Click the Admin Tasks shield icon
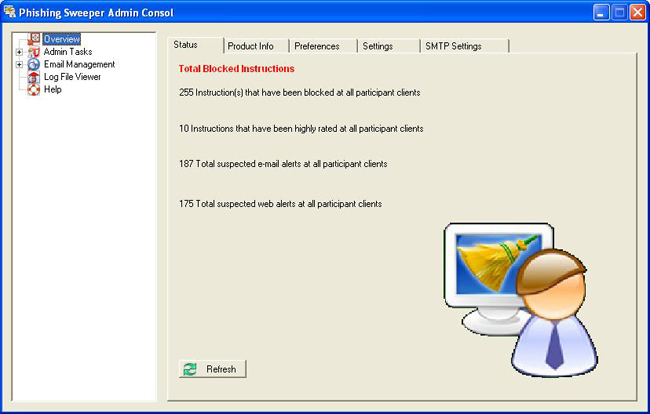The width and height of the screenshot is (650, 414). [34, 52]
